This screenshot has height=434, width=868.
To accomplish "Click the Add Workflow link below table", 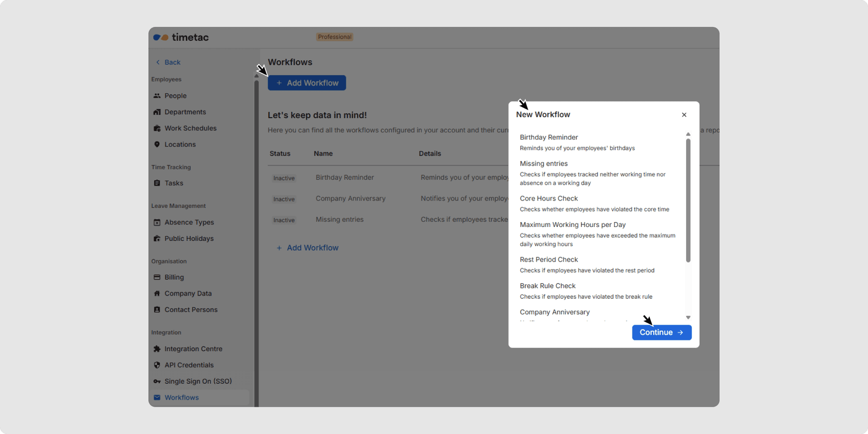I will 307,248.
